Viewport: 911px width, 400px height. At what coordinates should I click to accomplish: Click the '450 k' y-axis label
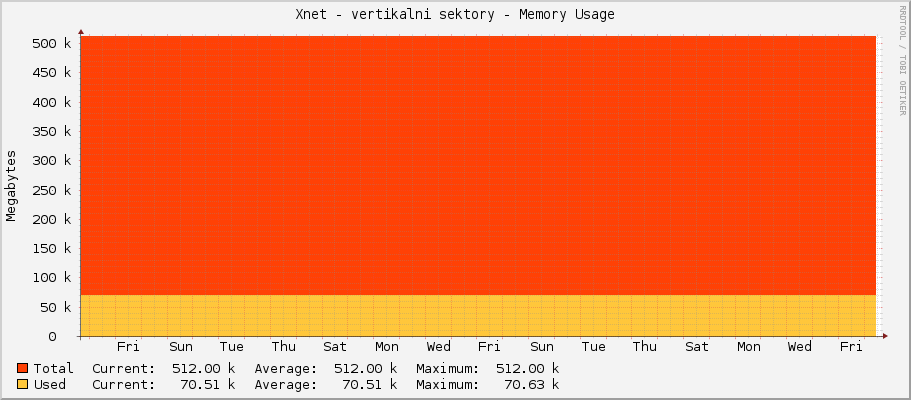click(x=52, y=73)
